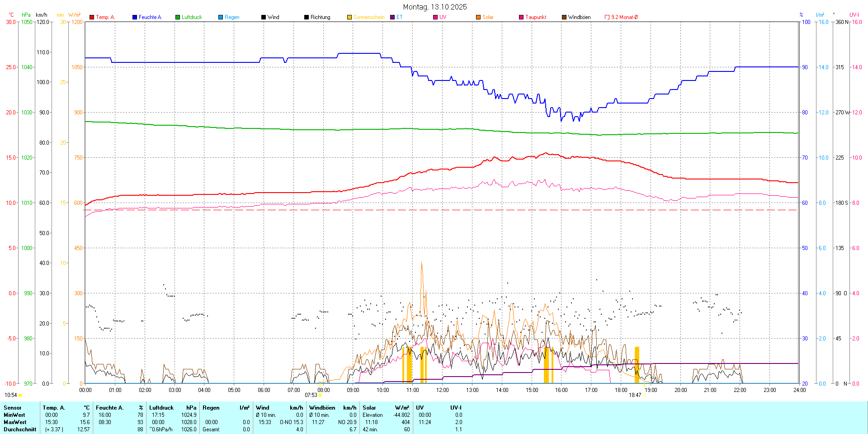This screenshot has width=868, height=434.
Task: Click the MaxWert row label
Action: [x=14, y=422]
